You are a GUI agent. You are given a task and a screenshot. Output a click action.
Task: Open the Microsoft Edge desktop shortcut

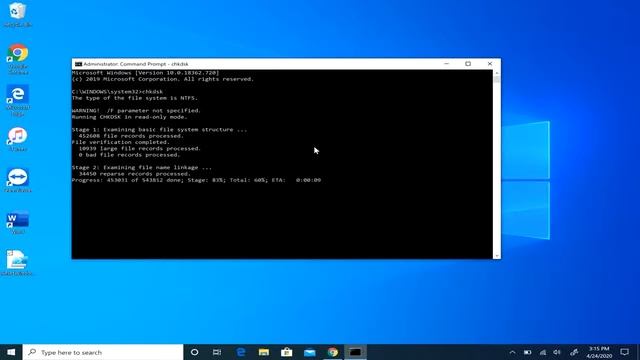click(18, 100)
